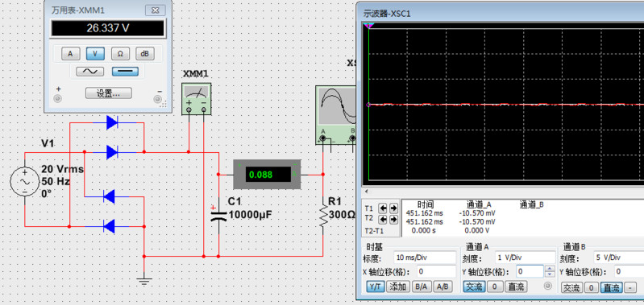Set Channel A coupling to 直流 DC
This screenshot has height=305, width=644.
(x=517, y=287)
